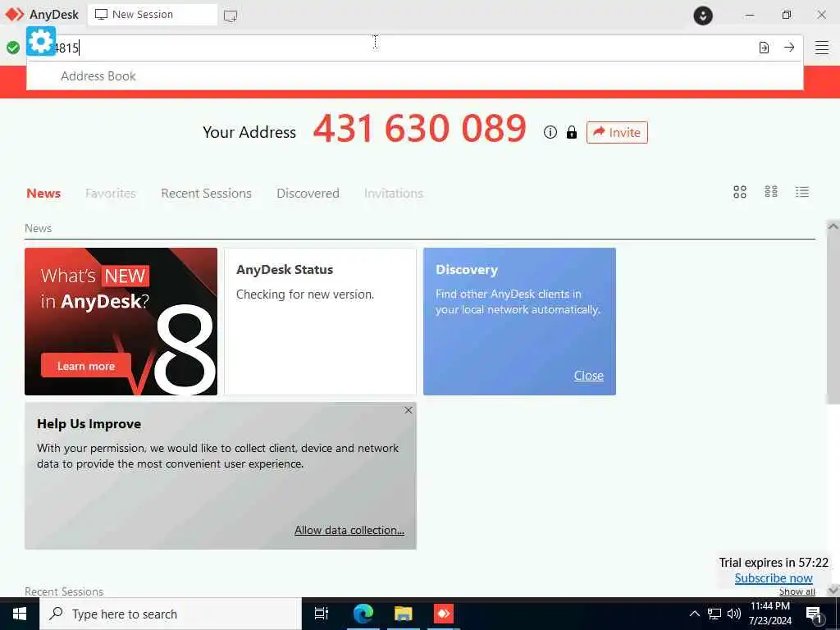Click scrollbar up arrow
Viewport: 840px width, 630px height.
pyautogui.click(x=833, y=226)
